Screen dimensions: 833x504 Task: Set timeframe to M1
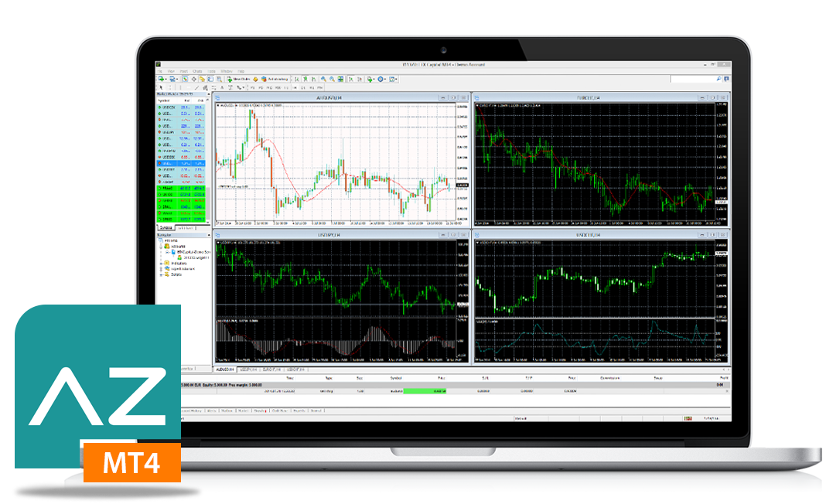(x=253, y=87)
